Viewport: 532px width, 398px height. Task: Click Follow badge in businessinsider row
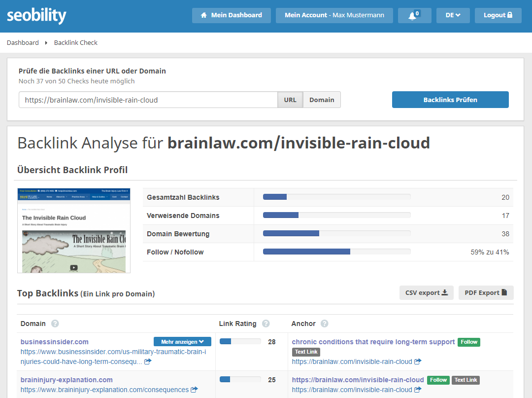469,342
